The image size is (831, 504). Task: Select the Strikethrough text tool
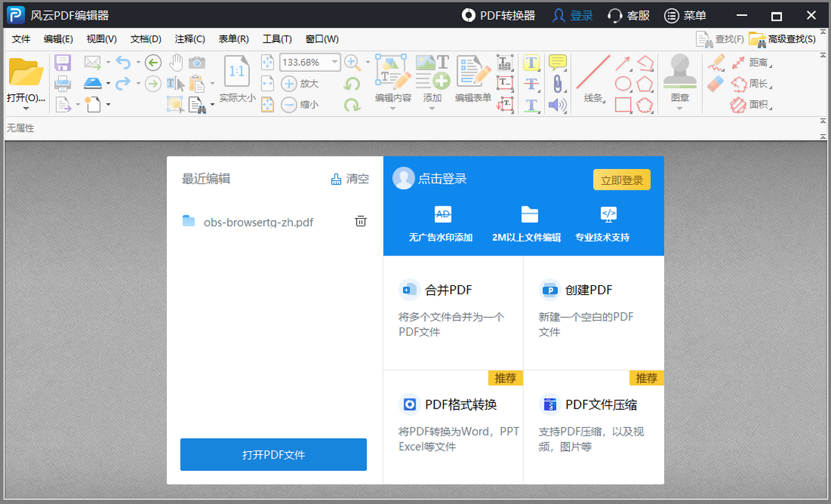pos(531,84)
